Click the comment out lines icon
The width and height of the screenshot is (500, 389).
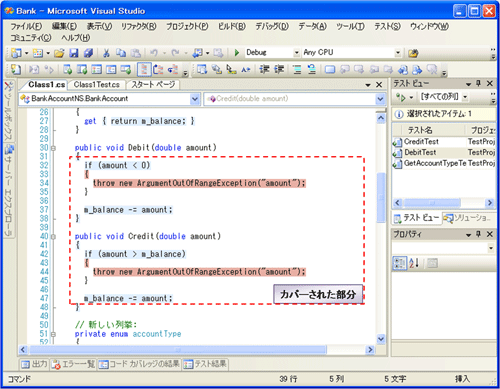tap(297, 69)
